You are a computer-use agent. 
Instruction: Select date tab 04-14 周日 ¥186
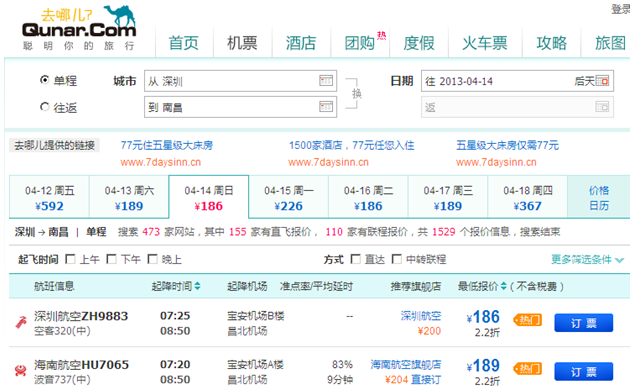click(x=209, y=198)
